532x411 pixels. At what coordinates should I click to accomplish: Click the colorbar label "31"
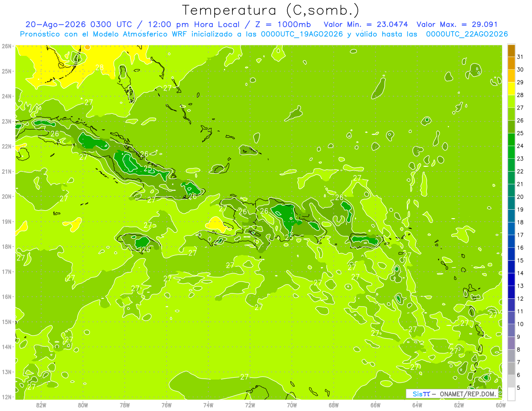click(520, 57)
